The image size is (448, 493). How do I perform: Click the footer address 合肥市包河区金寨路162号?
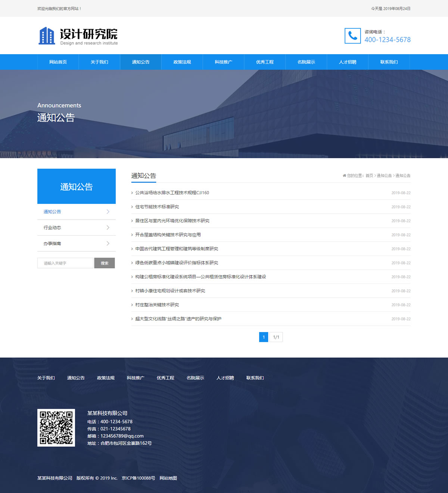pyautogui.click(x=126, y=443)
